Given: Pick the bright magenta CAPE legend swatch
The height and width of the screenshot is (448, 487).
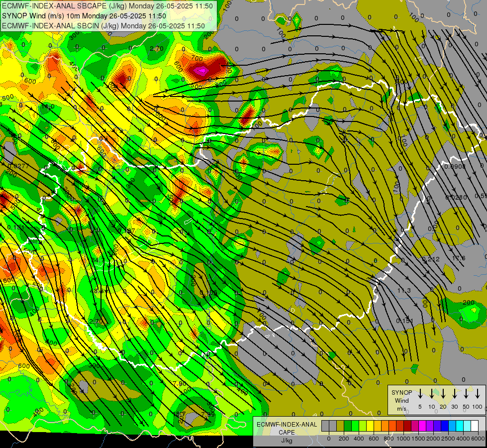Looking at the screenshot, I should [x=422, y=426].
